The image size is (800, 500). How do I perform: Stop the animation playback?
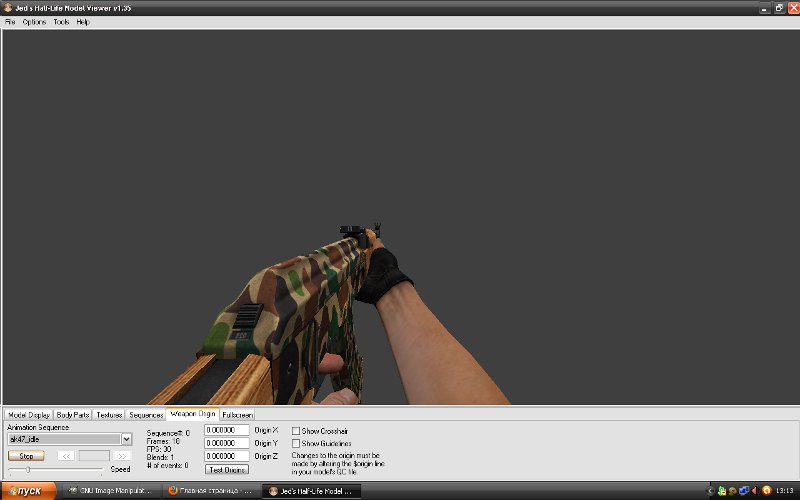pos(26,456)
